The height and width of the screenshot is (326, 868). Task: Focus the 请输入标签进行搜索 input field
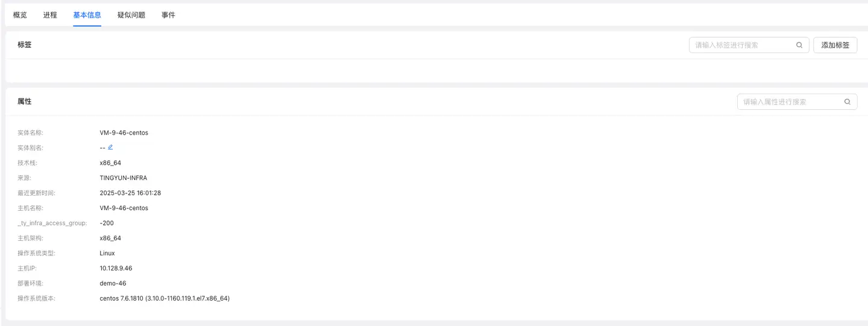743,45
